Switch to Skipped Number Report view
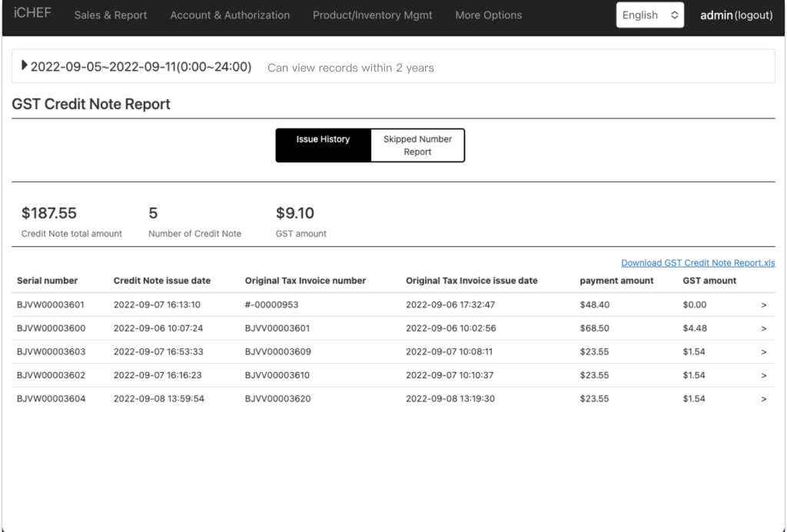 tap(417, 145)
